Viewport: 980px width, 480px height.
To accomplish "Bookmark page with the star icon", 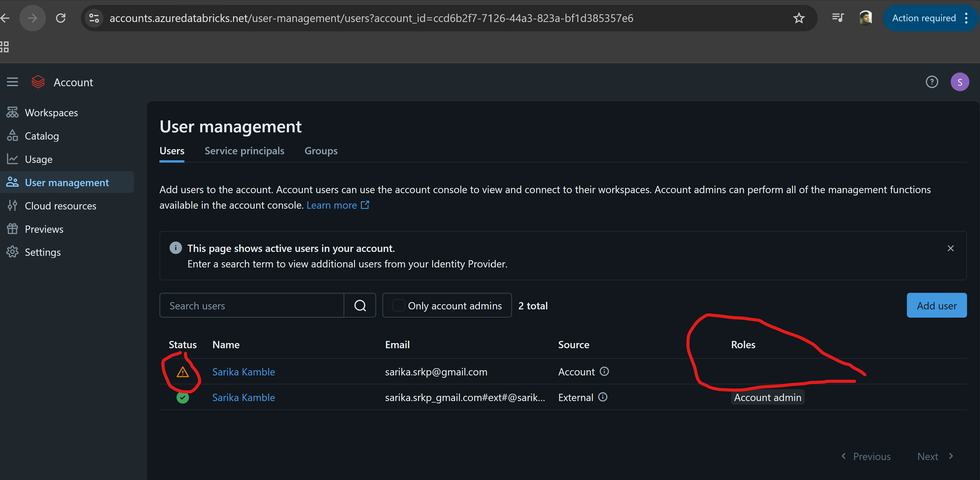I will point(799,18).
